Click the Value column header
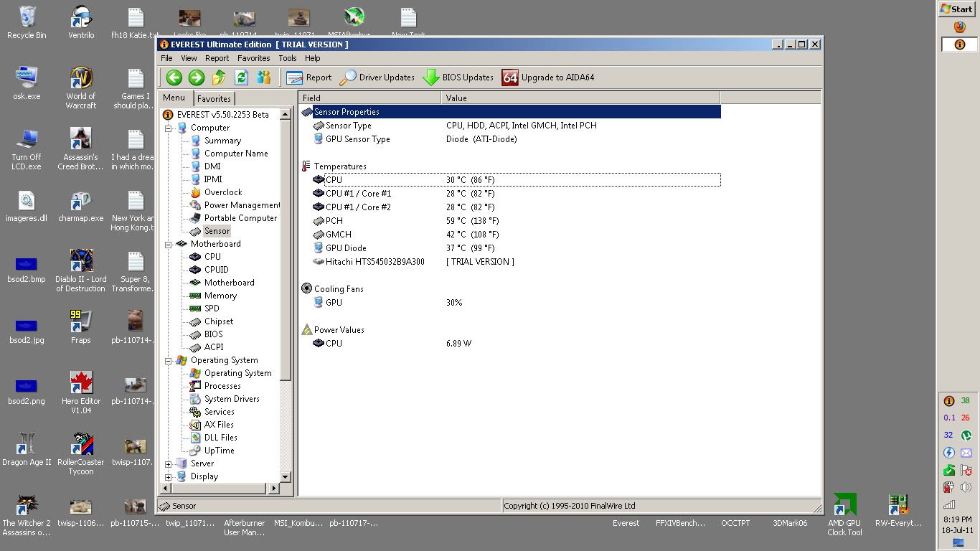 tap(580, 98)
